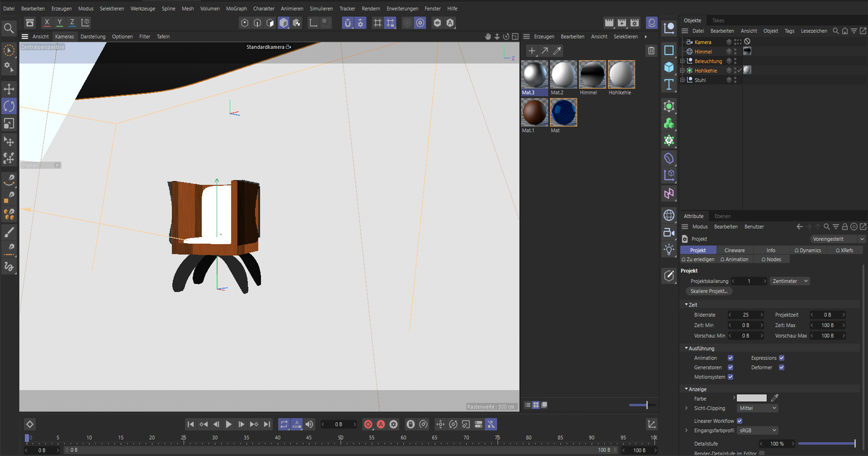868x456 pixels.
Task: Click the Farbe color swatch
Action: click(x=751, y=398)
